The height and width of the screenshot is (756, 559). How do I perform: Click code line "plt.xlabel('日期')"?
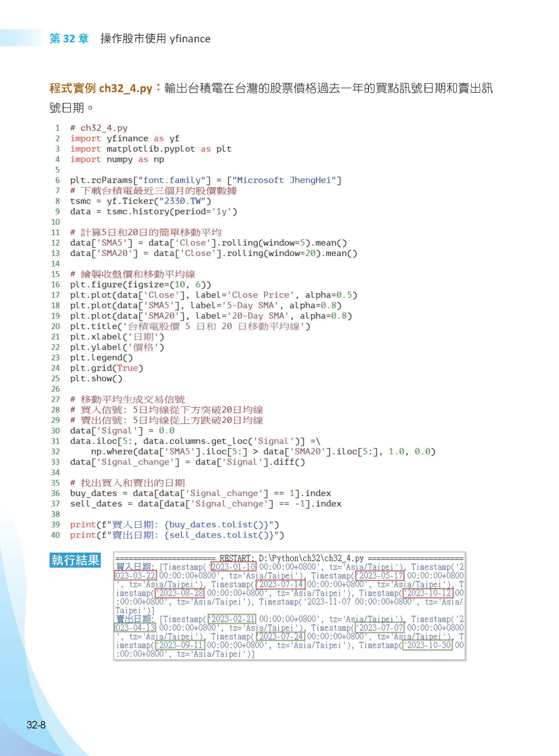point(117,337)
